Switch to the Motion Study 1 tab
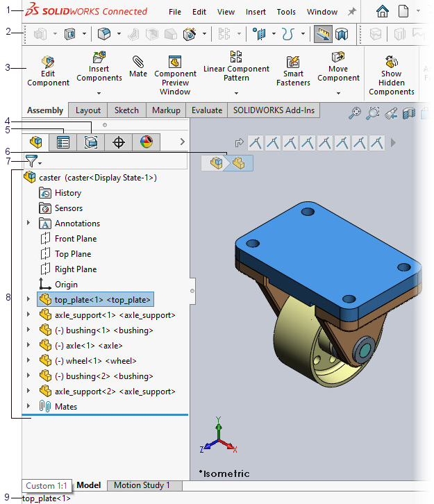Screen dimensions: 434x504 [142, 485]
